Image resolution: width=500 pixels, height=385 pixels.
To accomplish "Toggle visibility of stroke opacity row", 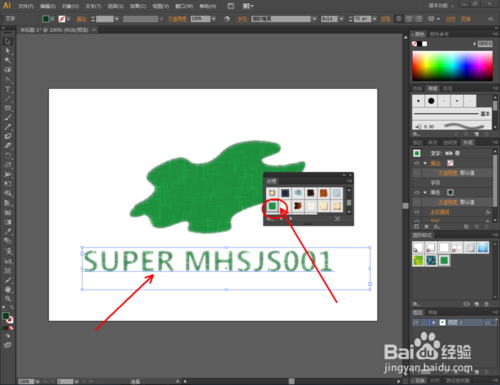I will [417, 173].
